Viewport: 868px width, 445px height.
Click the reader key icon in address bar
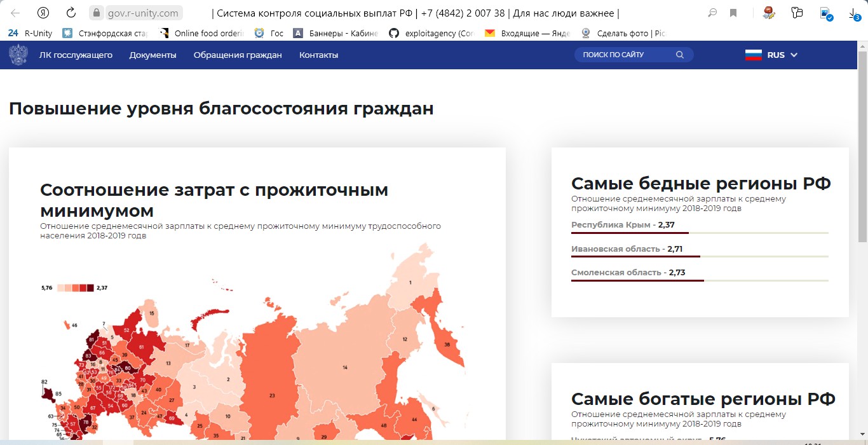tap(713, 13)
